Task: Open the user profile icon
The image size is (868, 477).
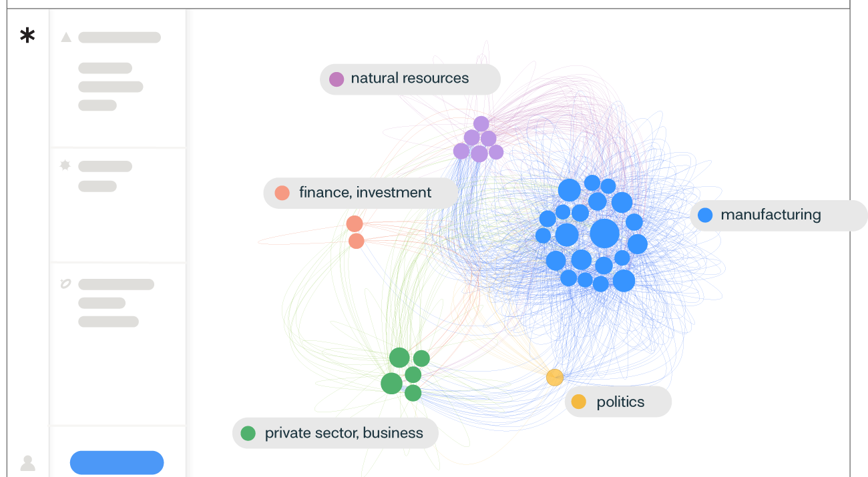Action: [27, 463]
